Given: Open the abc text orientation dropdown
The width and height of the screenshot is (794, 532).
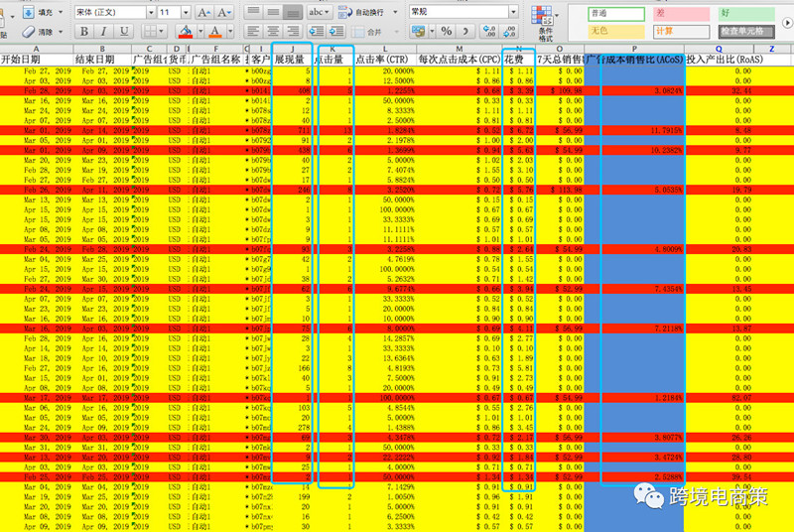Looking at the screenshot, I should point(320,12).
